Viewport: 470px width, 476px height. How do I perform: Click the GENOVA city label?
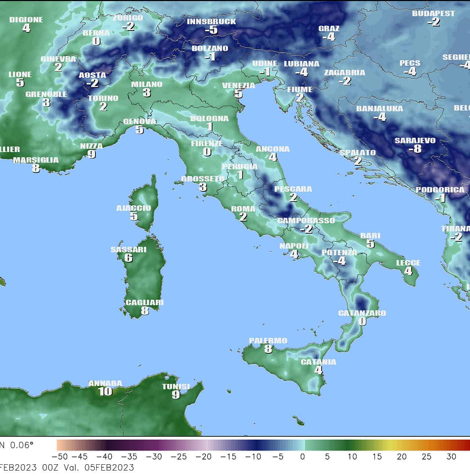point(140,121)
